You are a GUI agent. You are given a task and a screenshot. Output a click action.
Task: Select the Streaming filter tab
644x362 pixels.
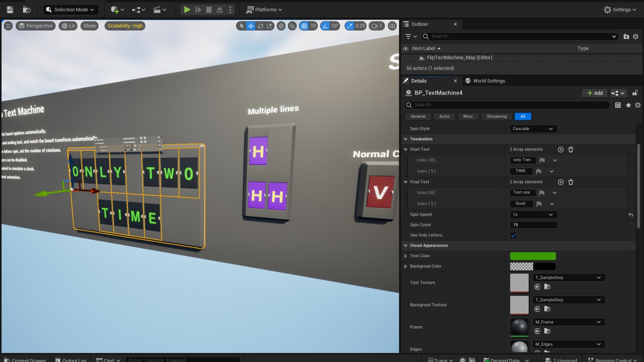point(497,116)
